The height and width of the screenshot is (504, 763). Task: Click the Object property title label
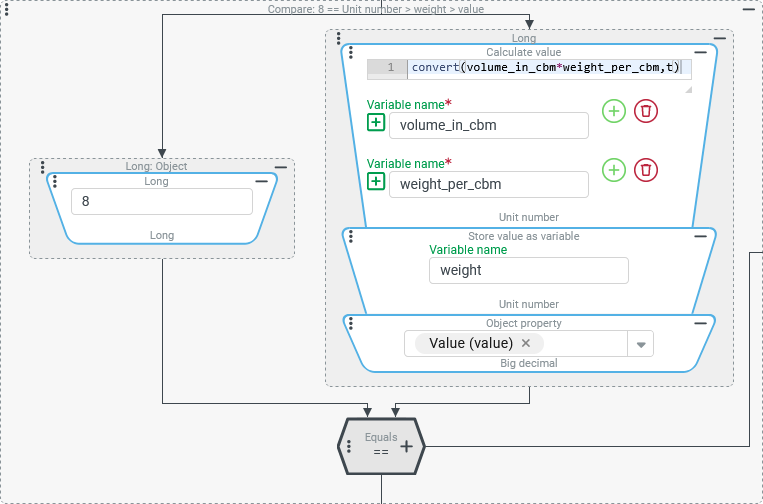[524, 323]
